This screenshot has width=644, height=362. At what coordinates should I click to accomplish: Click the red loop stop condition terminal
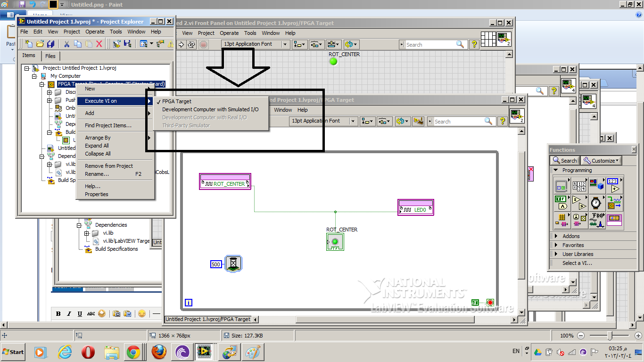pos(490,303)
